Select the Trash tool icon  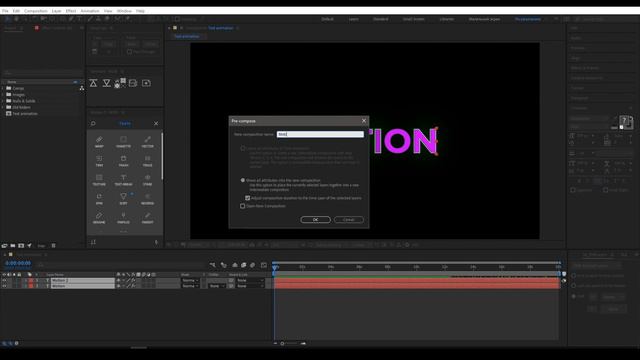[123, 161]
